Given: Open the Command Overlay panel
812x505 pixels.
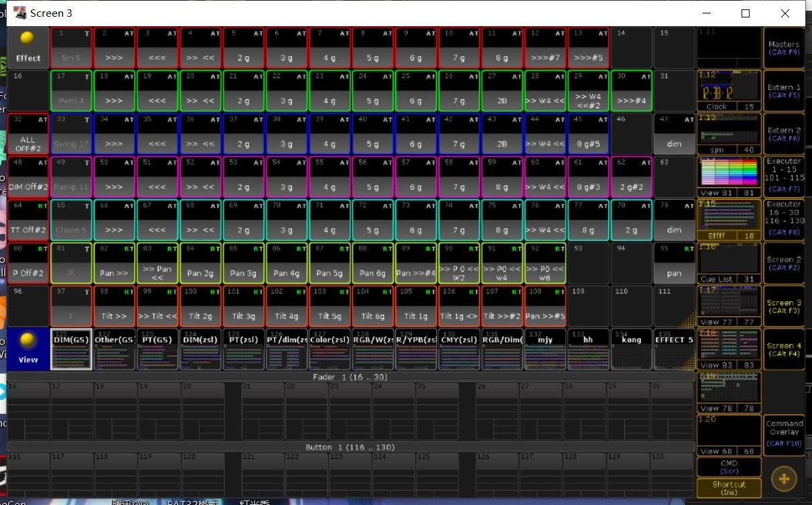Looking at the screenshot, I should [x=784, y=434].
